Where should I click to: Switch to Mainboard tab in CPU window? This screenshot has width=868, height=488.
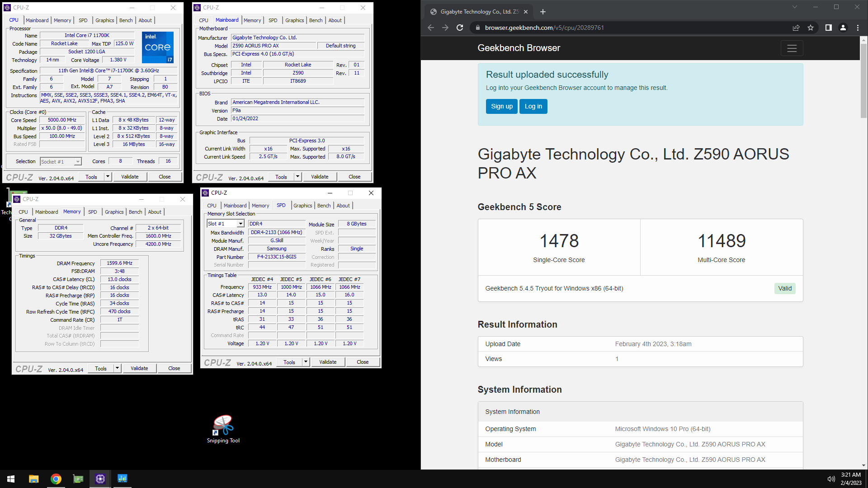point(37,20)
